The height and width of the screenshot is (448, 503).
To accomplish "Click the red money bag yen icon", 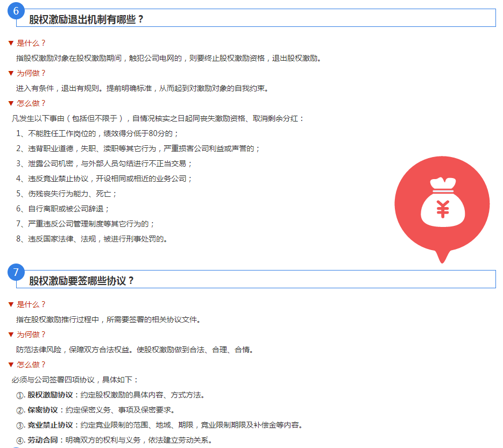I will point(442,209).
